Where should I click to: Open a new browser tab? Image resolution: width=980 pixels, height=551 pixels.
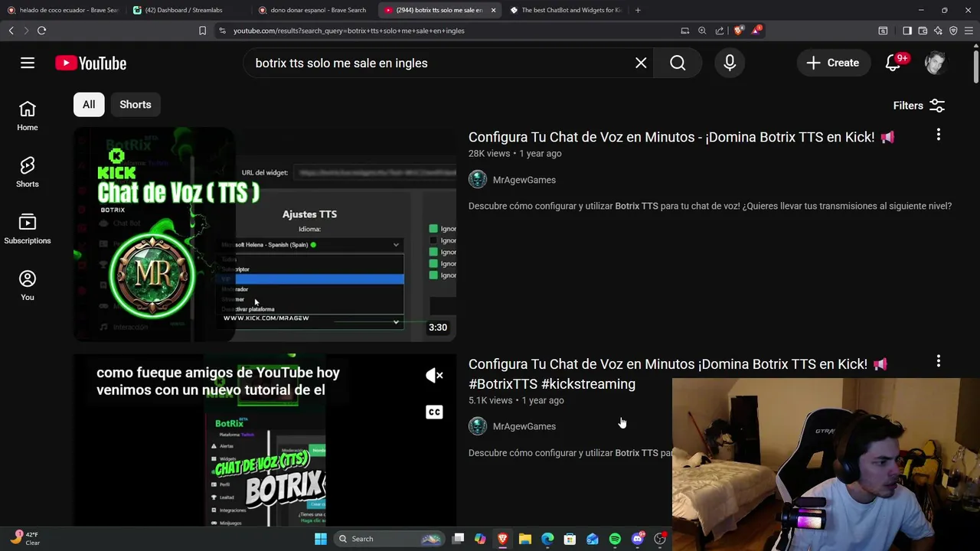(638, 10)
